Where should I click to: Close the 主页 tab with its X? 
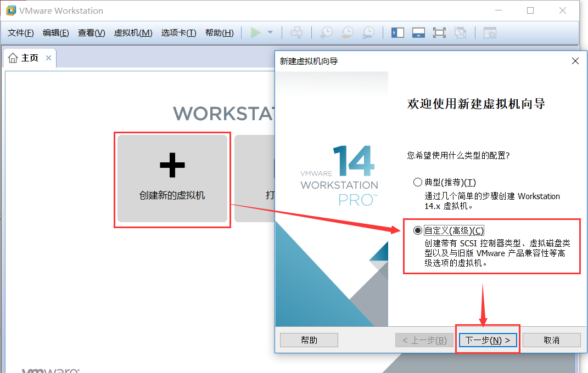(x=48, y=58)
